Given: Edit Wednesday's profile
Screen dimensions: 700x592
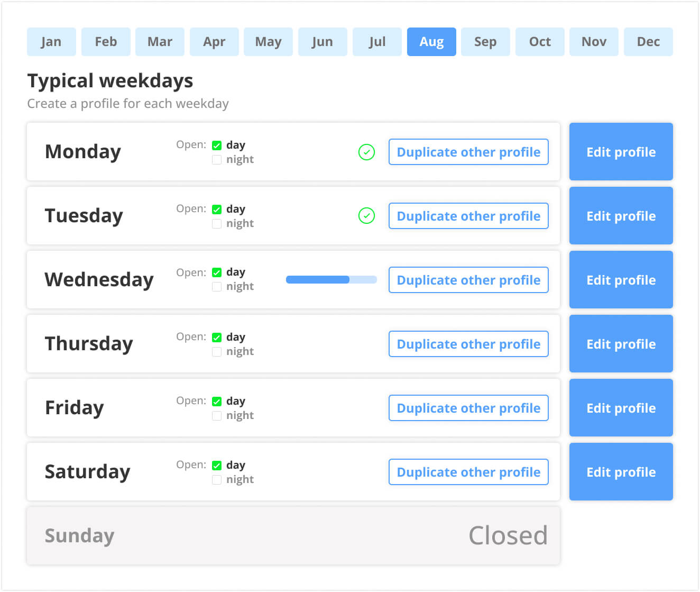Looking at the screenshot, I should click(x=621, y=280).
